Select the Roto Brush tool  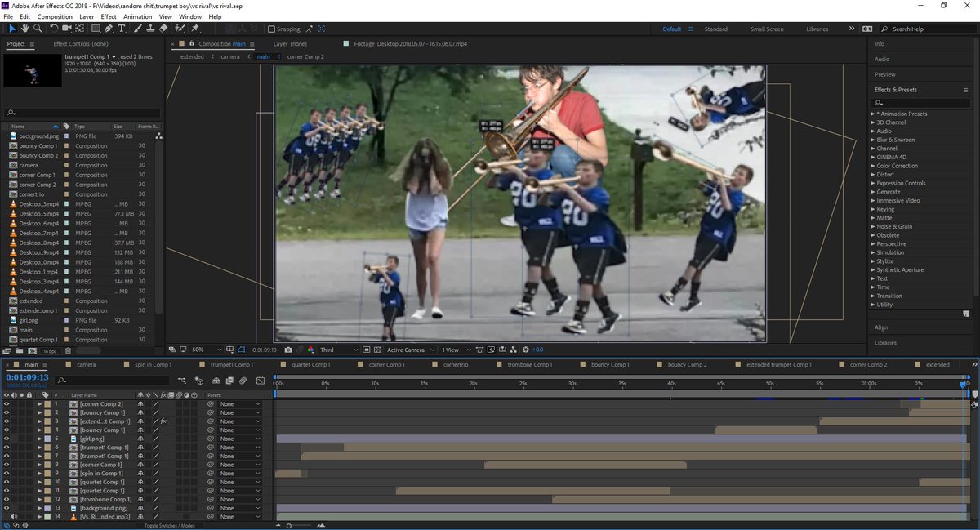[180, 29]
